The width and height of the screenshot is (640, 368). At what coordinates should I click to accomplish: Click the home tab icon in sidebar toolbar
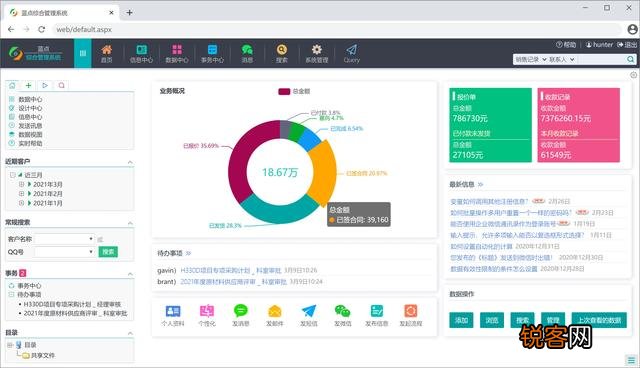pyautogui.click(x=12, y=85)
